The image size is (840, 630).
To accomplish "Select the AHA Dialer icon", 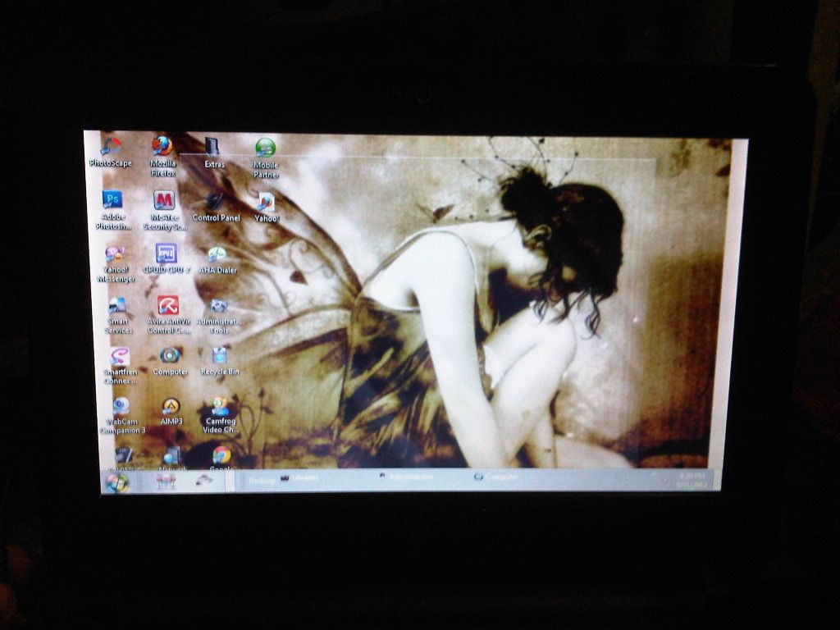I will tap(217, 260).
